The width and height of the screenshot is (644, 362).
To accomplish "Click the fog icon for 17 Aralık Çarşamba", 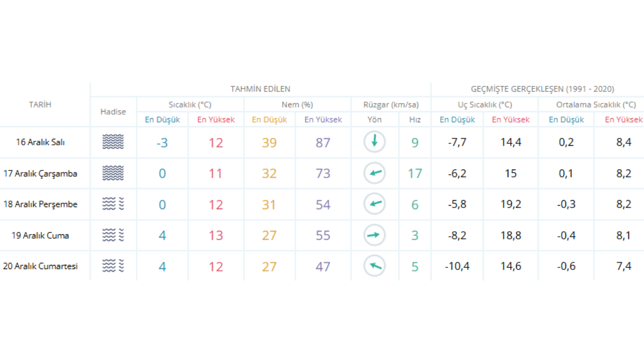I will tap(113, 173).
